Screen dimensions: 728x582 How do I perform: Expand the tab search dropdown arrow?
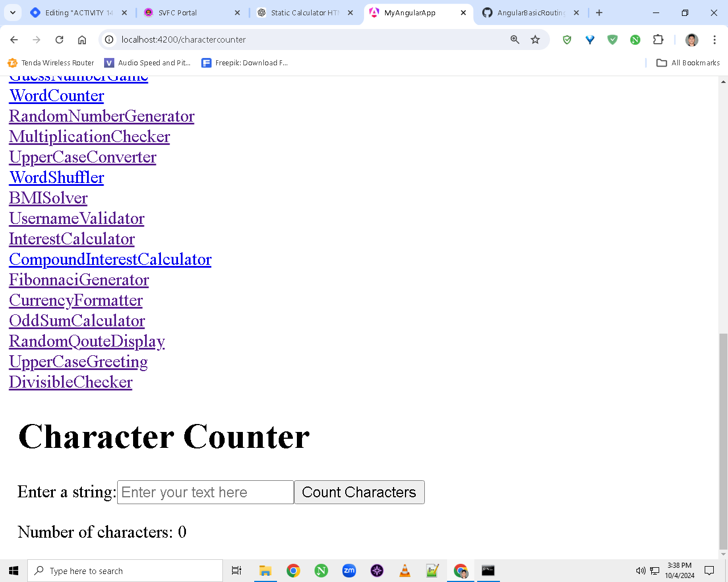point(13,13)
